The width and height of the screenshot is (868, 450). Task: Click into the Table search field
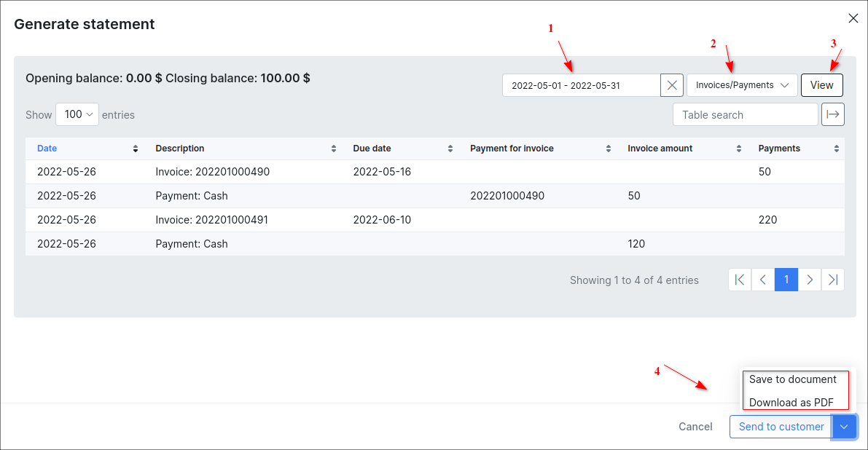pos(745,114)
